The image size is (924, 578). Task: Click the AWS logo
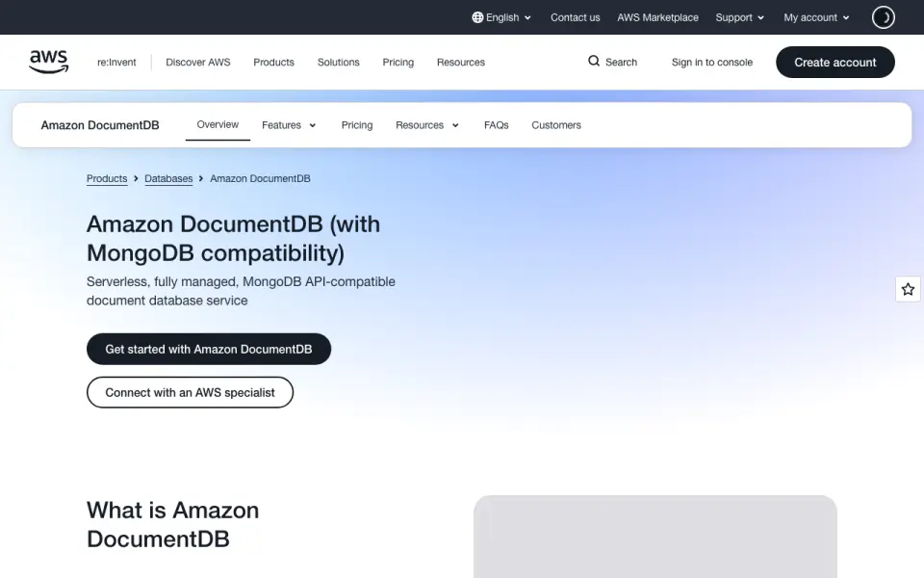(x=49, y=62)
